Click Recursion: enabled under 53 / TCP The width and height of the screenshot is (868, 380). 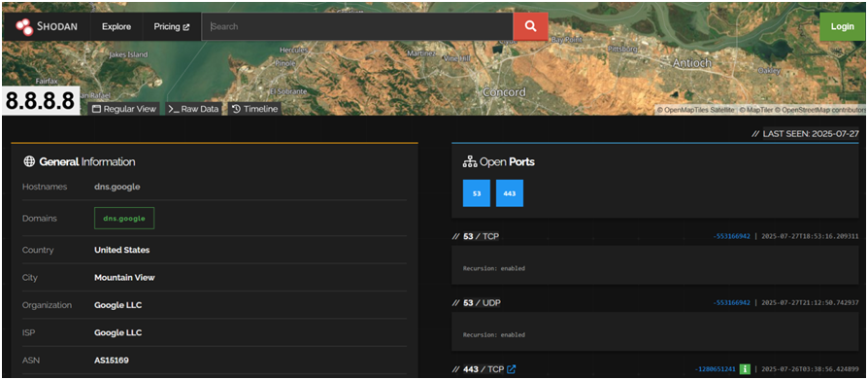[x=494, y=268]
